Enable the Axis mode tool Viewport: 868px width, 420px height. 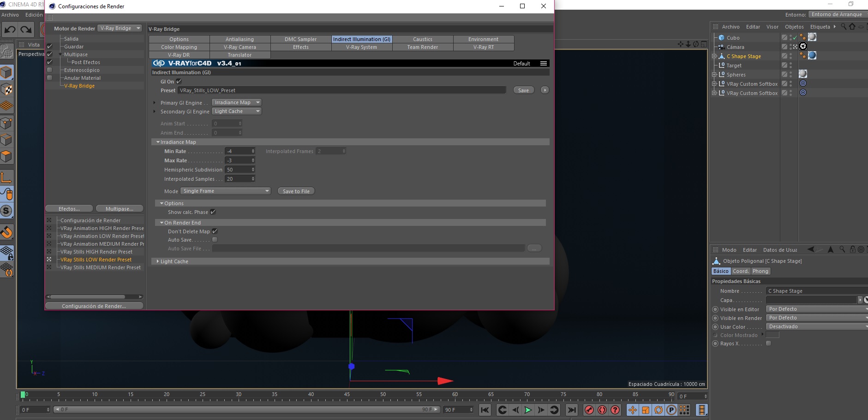coord(6,177)
